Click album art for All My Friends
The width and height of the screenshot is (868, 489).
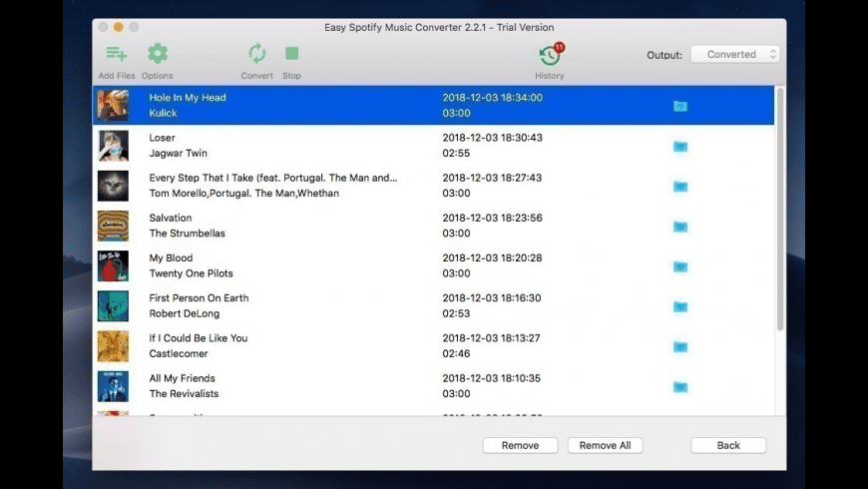pyautogui.click(x=113, y=386)
